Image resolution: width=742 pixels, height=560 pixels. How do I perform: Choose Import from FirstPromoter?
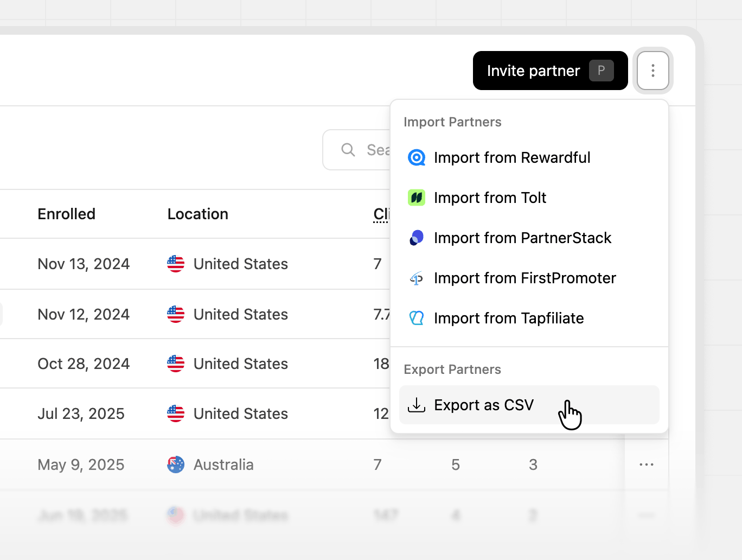(529, 278)
